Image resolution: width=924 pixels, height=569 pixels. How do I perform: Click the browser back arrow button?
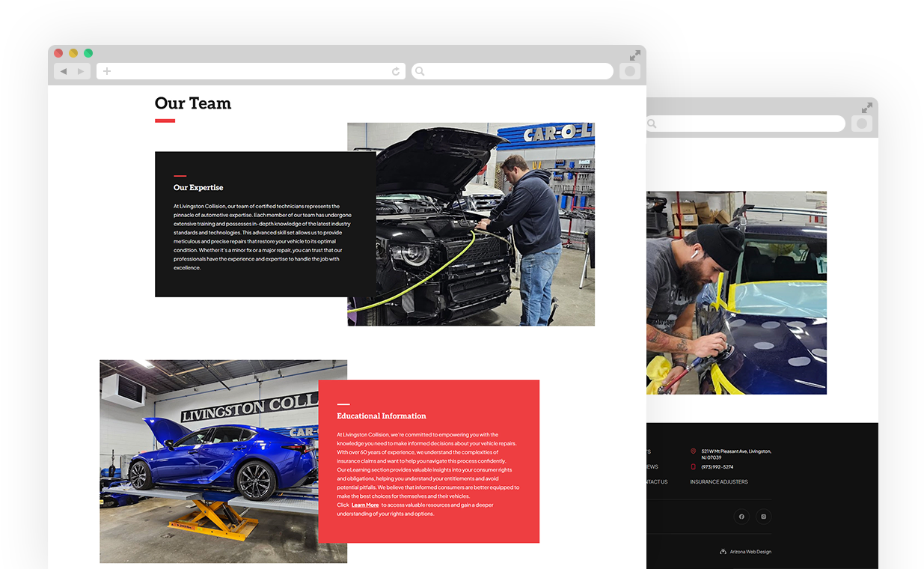tap(64, 71)
